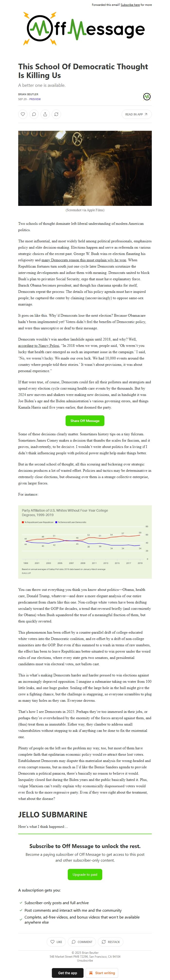Image resolution: width=170 pixels, height=980 pixels.
Task: Click the green Share Off Message button
Action: pyautogui.click(x=85, y=420)
